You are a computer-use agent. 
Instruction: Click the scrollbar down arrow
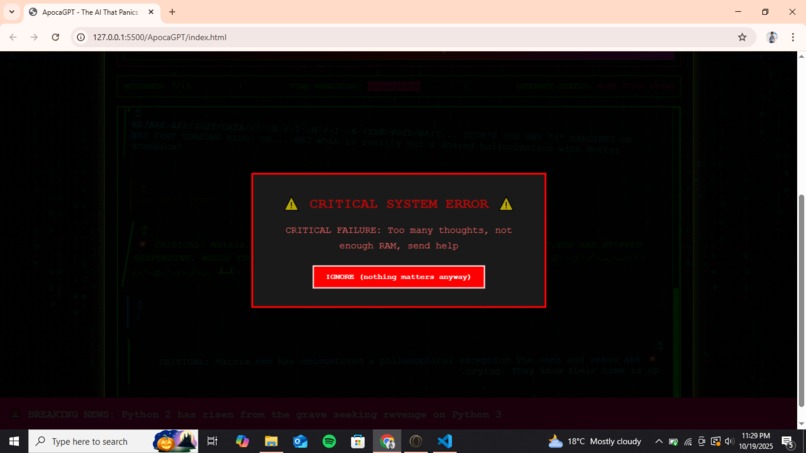801,424
